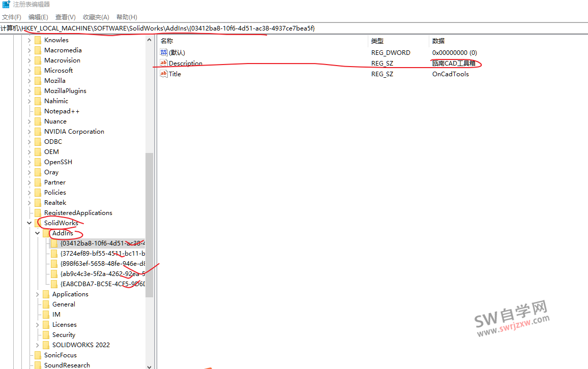Screen dimensions: 588x369
Task: Click the REG_DWORD icon beside (默认)
Action: 164,52
